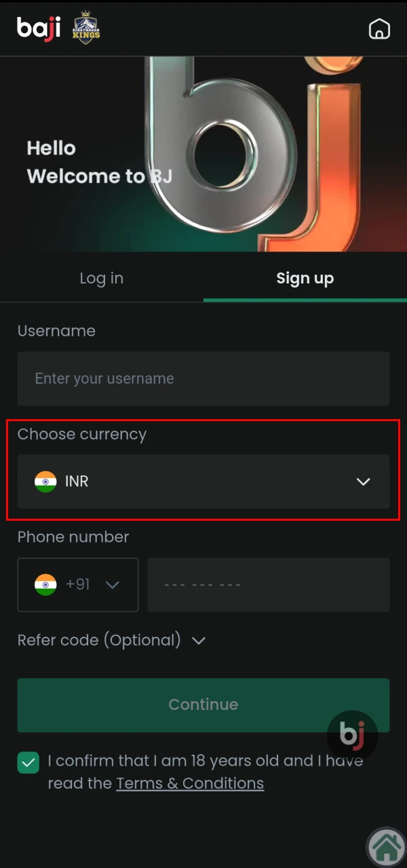
Task: Uncheck the 18 years old confirmation
Action: pyautogui.click(x=28, y=762)
